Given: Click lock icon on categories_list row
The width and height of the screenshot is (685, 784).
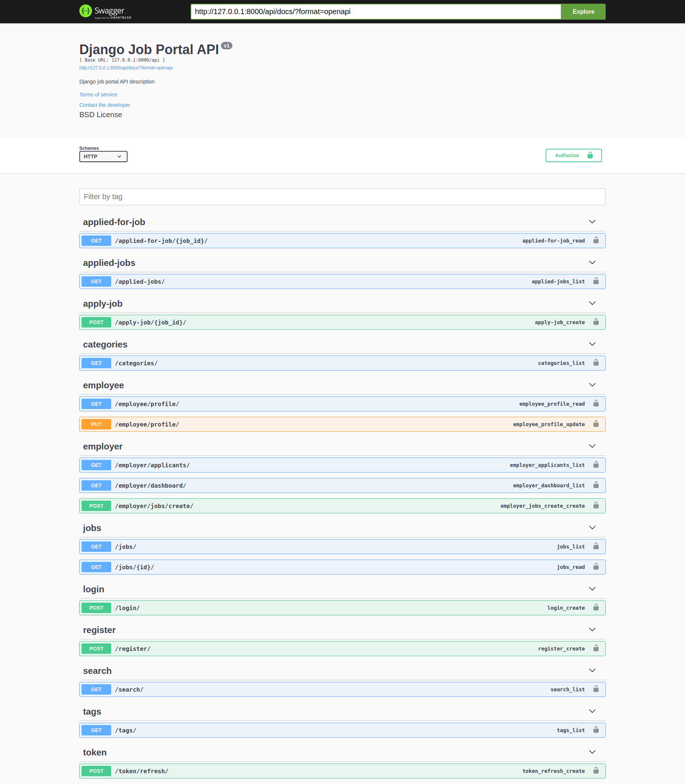Looking at the screenshot, I should click(596, 363).
